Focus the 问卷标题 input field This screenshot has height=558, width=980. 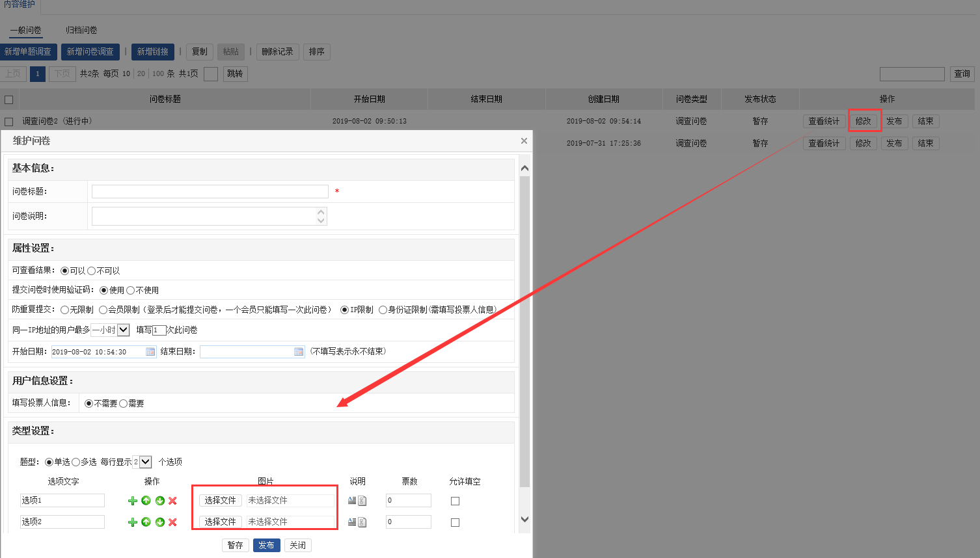point(210,191)
